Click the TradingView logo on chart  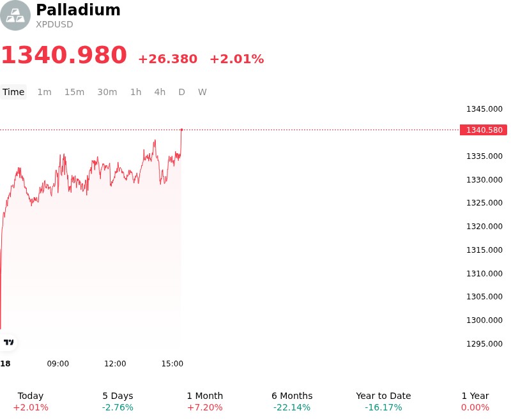(x=8, y=342)
